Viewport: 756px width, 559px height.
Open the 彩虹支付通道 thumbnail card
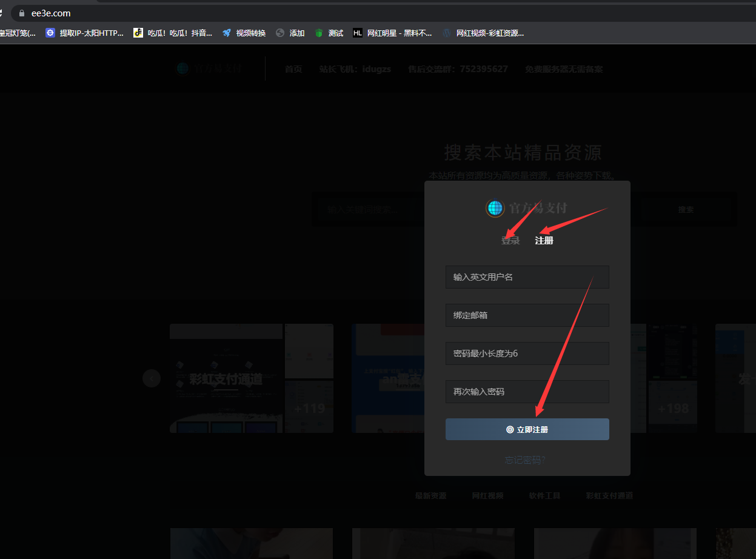click(226, 378)
